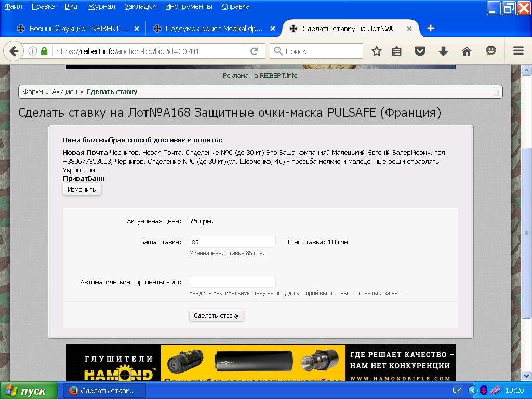Click the Минимальная ставка 85 грн. hint
The image size is (532, 399).
click(x=227, y=253)
